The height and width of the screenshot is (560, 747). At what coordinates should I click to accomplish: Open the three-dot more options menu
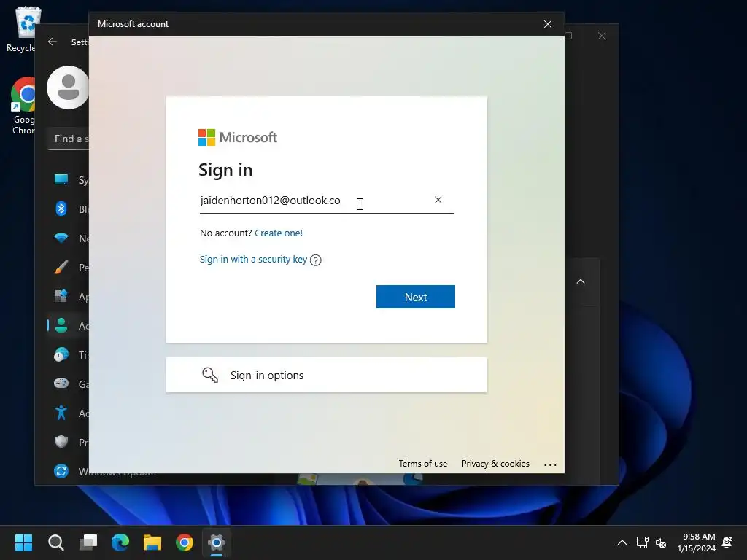pyautogui.click(x=550, y=464)
